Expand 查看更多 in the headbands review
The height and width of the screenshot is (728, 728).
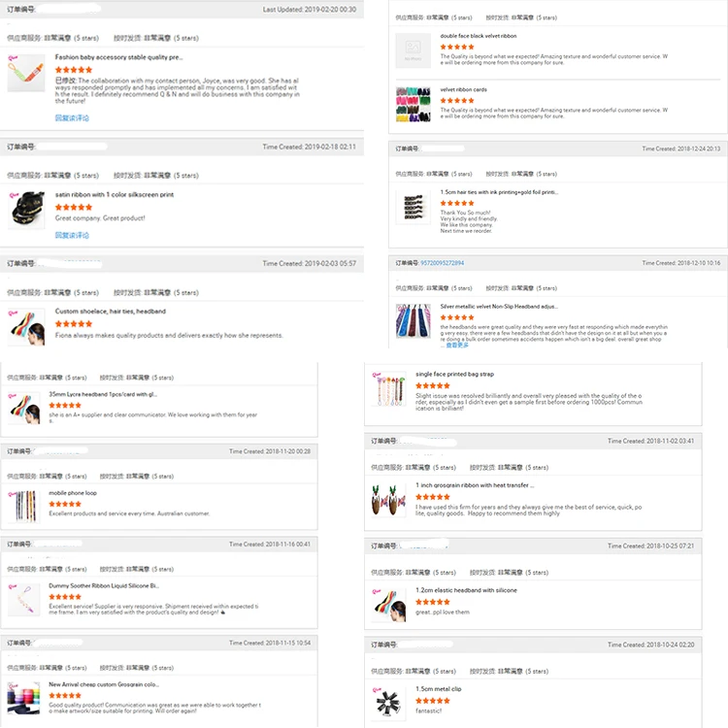click(x=457, y=345)
